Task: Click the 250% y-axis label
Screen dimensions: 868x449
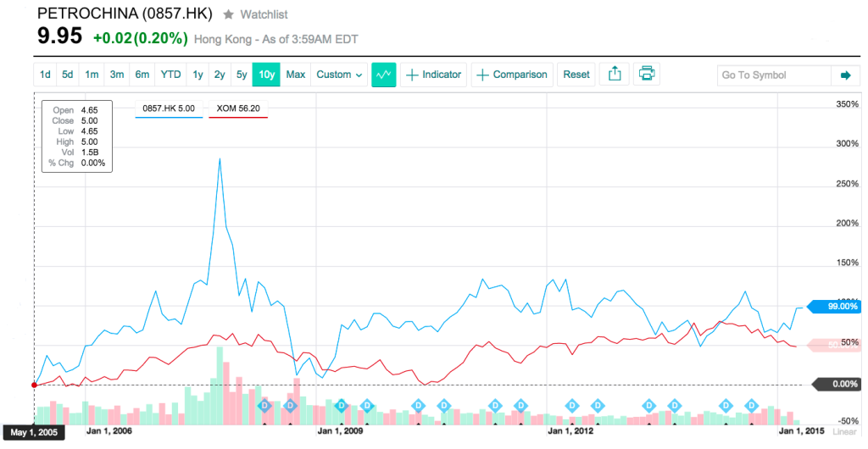Action: [x=847, y=184]
